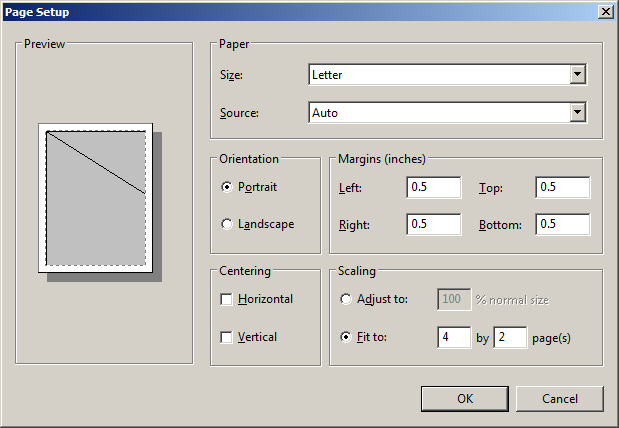Click the Fit to width pages field showing 4
The width and height of the screenshot is (619, 428).
(454, 337)
